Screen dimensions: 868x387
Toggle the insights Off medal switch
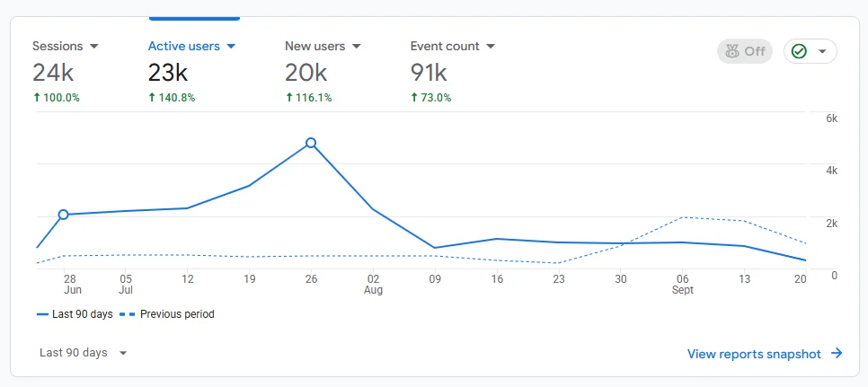(x=745, y=51)
